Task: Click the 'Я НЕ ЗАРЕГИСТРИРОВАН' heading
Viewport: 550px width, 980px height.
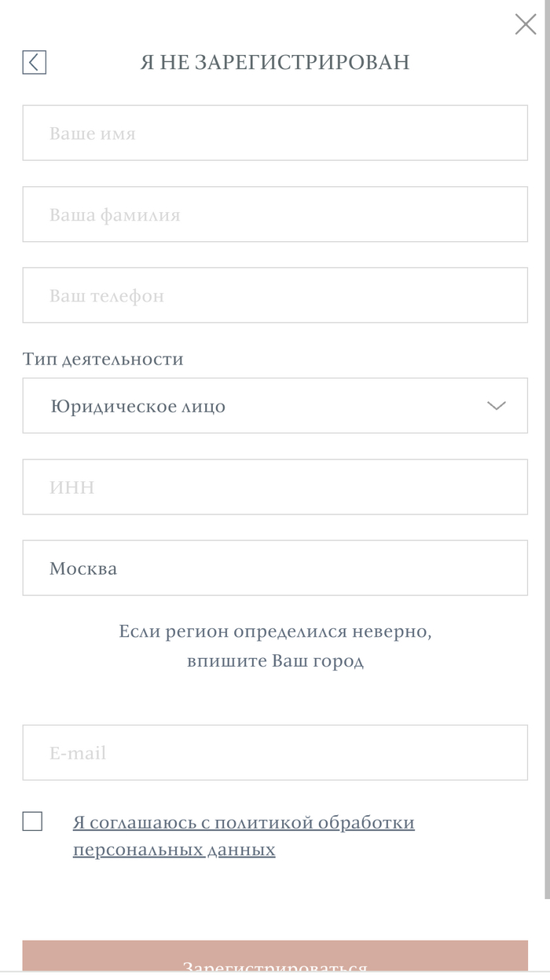Action: (275, 62)
